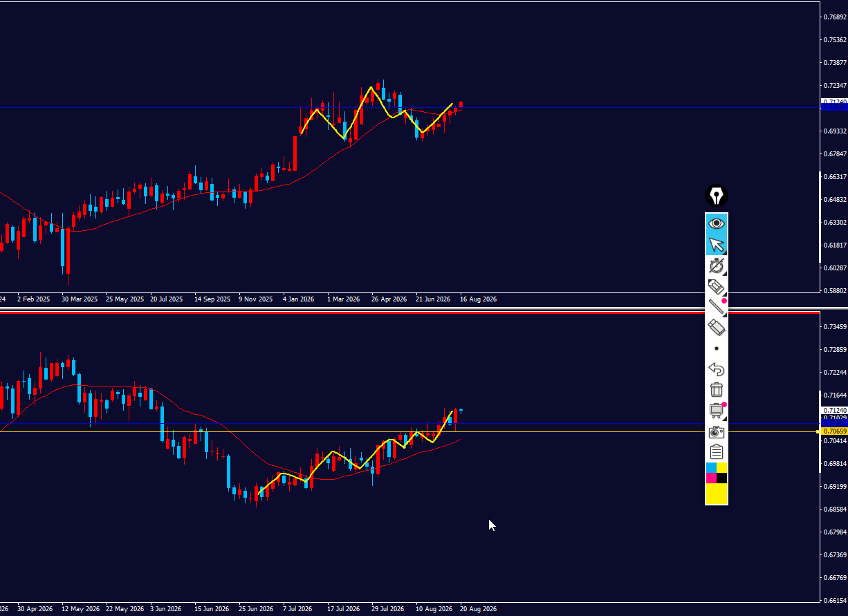Click the 0.75362 price label
The width and height of the screenshot is (848, 616).
(836, 39)
